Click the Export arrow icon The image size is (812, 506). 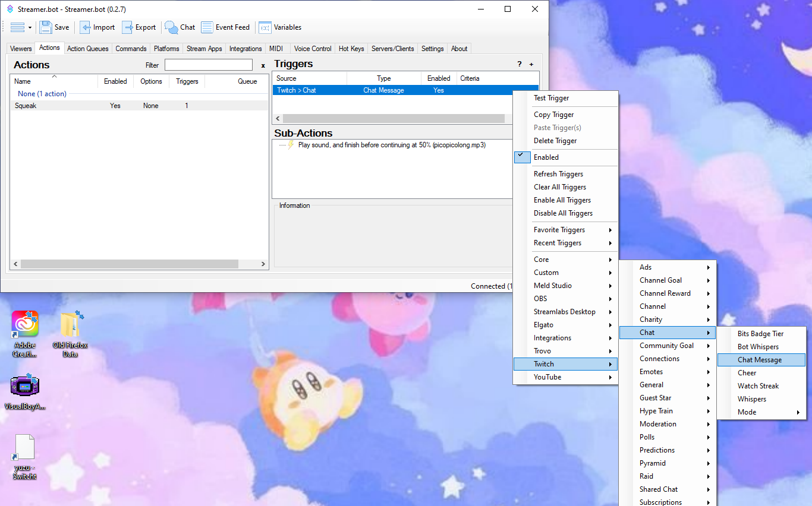127,27
